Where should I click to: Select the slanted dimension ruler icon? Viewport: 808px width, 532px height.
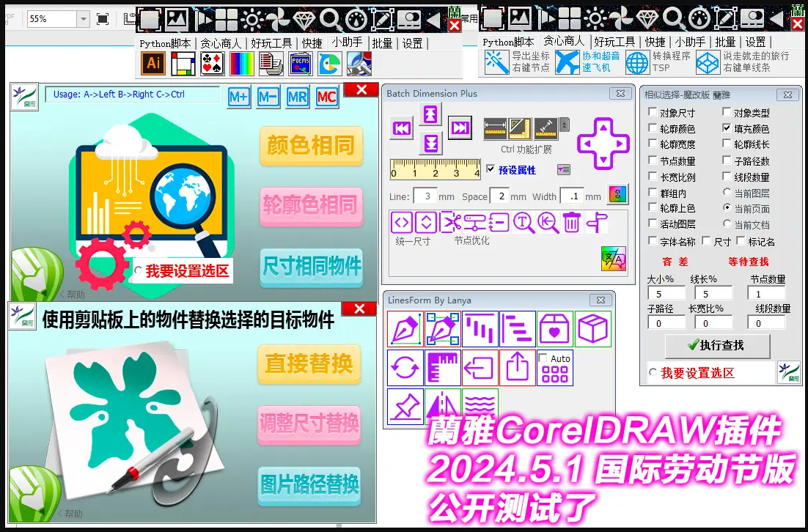[x=546, y=129]
